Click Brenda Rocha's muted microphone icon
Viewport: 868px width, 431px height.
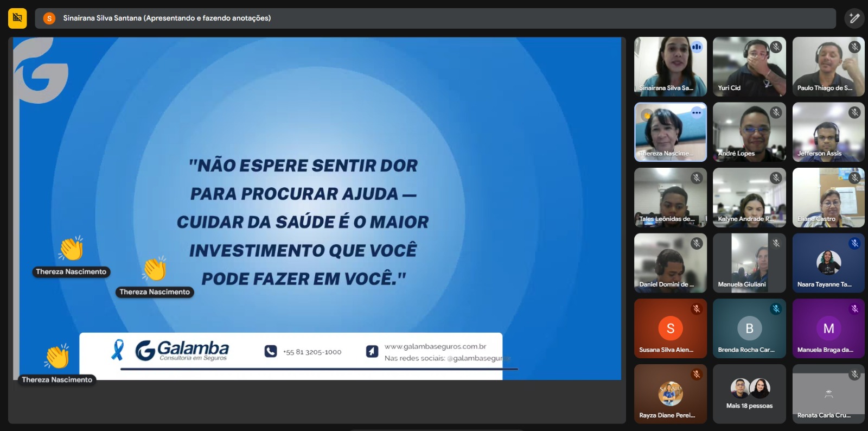tap(776, 309)
